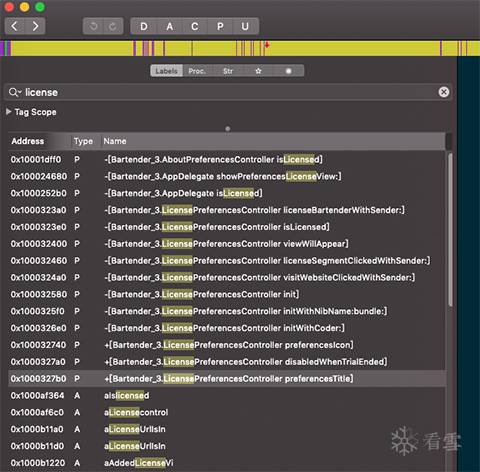Image resolution: width=480 pixels, height=472 pixels.
Task: Set type to Data with D button
Action: click(144, 26)
